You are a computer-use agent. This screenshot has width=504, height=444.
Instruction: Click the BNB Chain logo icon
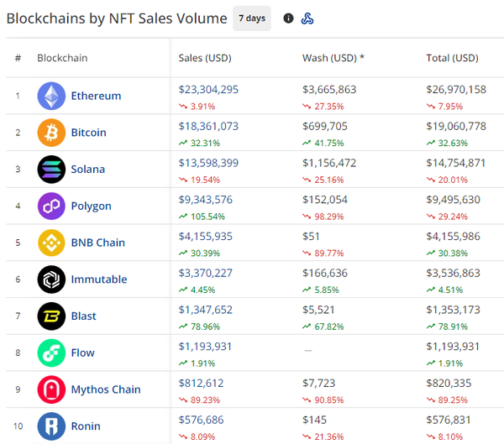point(51,243)
